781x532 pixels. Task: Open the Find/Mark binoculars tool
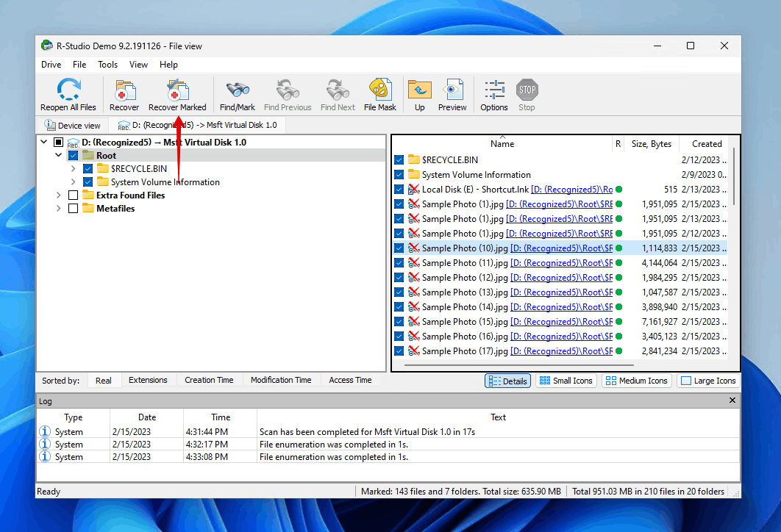238,90
